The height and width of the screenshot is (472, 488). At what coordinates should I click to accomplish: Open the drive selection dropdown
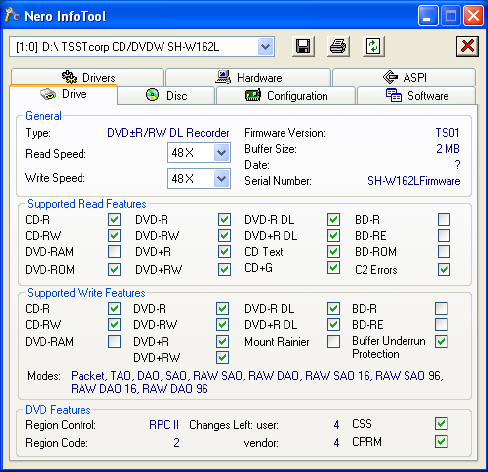[x=265, y=47]
